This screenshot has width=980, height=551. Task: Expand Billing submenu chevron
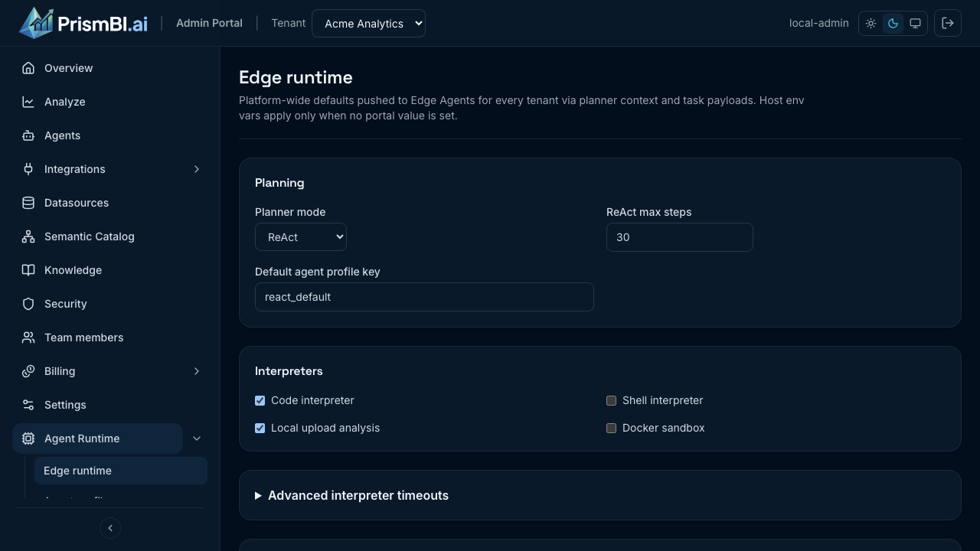click(x=197, y=371)
